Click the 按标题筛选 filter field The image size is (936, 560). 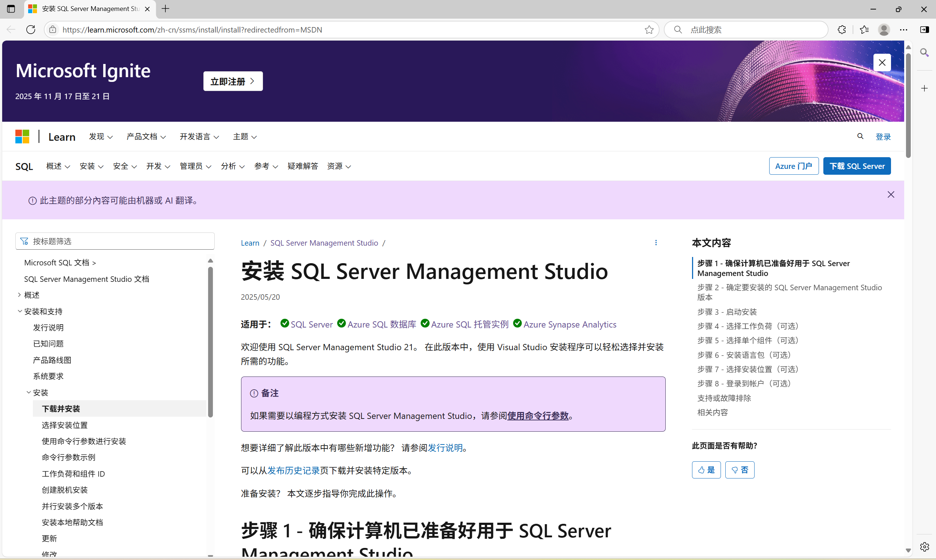point(115,241)
